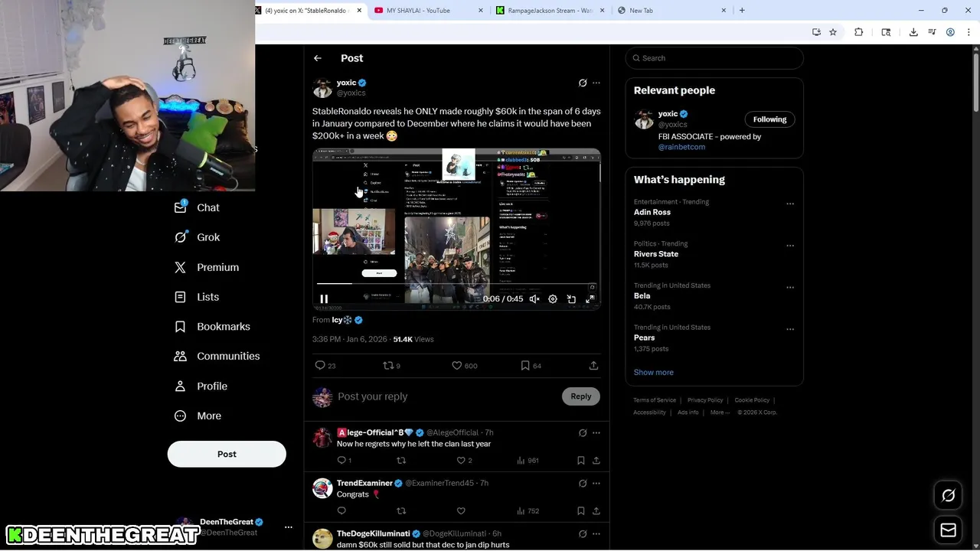Viewport: 980px width, 551px height.
Task: Pause the video in the post
Action: [324, 299]
